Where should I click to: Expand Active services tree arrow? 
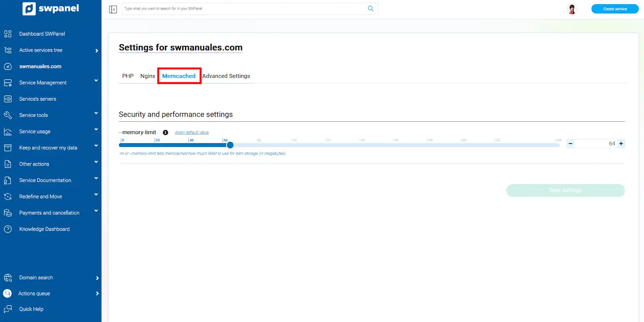(x=97, y=51)
